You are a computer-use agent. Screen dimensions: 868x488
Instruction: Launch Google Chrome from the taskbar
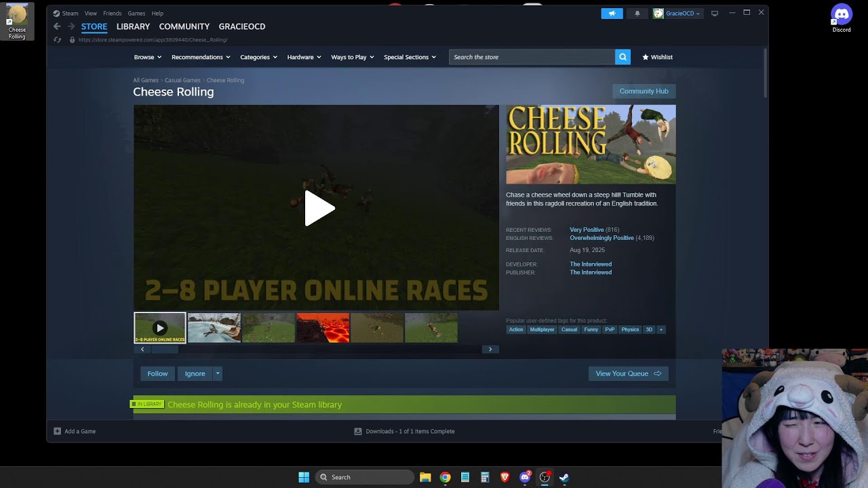(445, 477)
